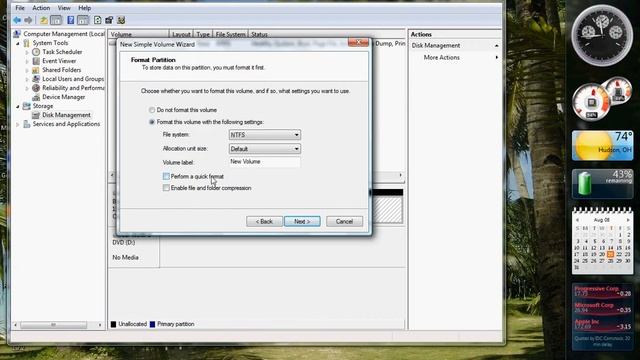Expand the Shared Folders tree node arrow
640x360 pixels.
click(27, 70)
